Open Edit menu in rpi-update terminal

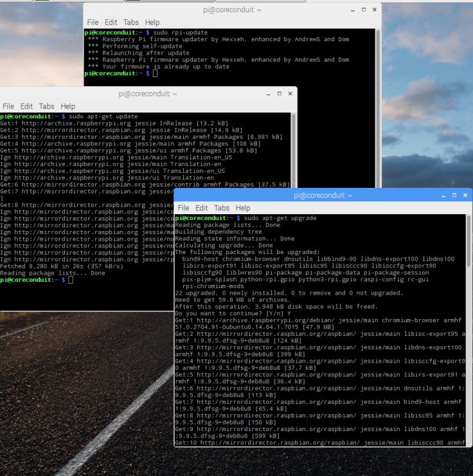click(111, 23)
